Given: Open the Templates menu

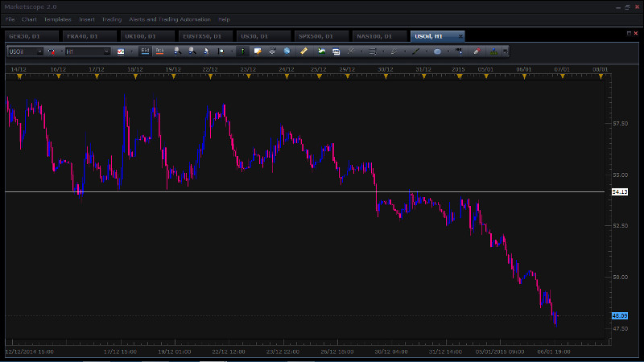Looking at the screenshot, I should [57, 19].
